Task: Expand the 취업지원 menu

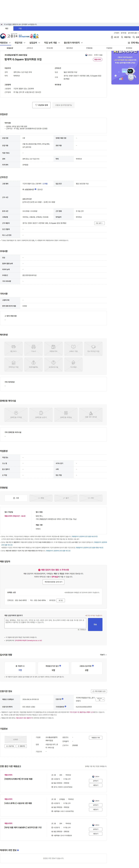Action: pyautogui.click(x=20, y=43)
